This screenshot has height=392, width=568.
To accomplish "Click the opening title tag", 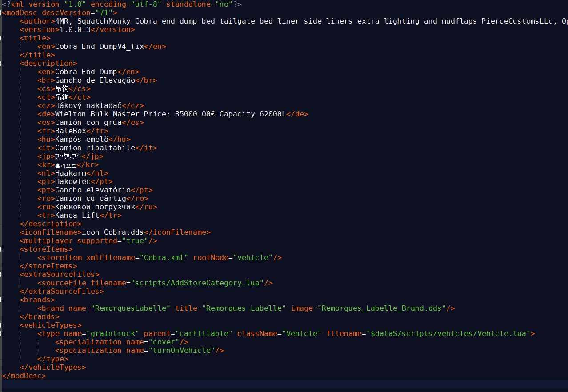I will [35, 38].
